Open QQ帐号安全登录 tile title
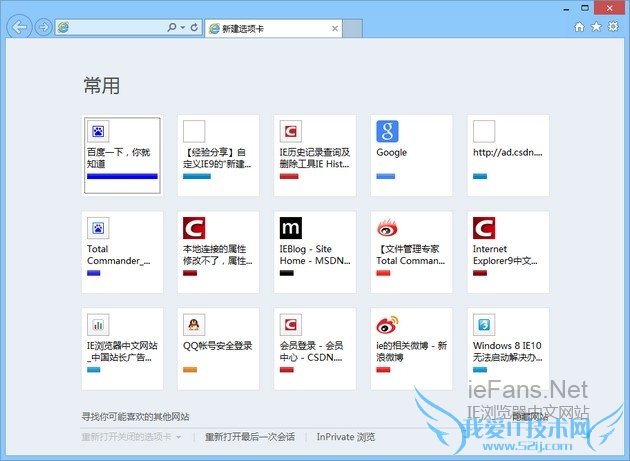The image size is (630, 461). (x=217, y=346)
